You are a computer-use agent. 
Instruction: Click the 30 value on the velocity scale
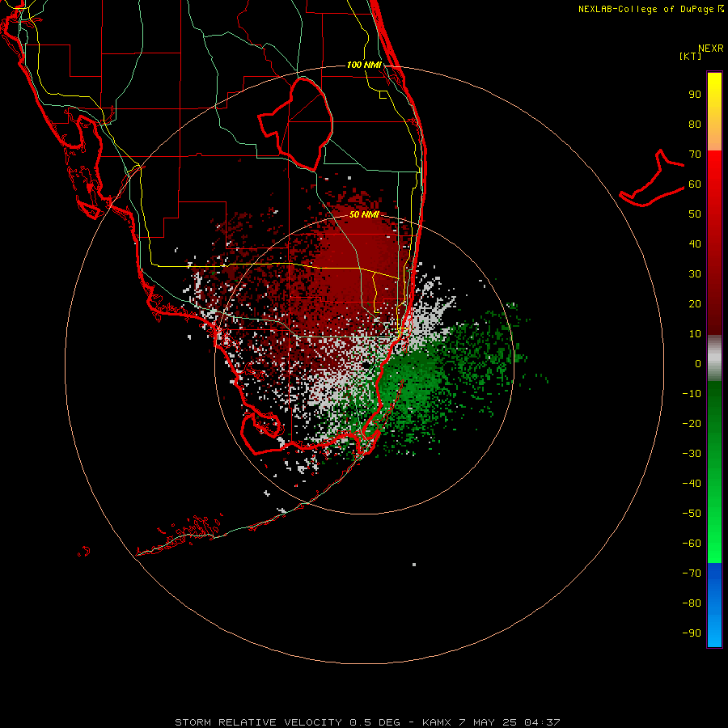(695, 274)
